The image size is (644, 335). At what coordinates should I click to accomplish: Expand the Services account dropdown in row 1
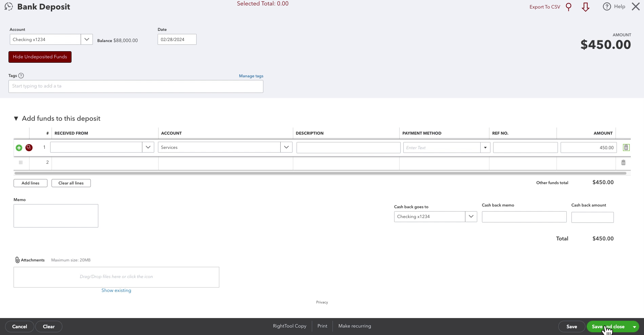286,147
